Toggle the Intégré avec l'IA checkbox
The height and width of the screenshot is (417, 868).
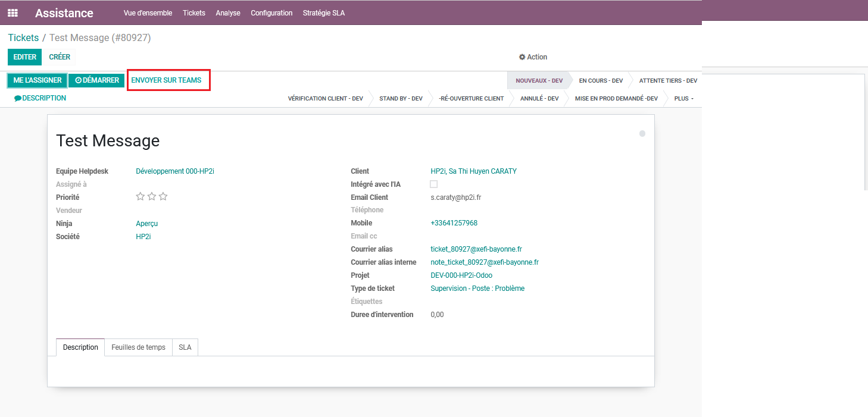pos(434,184)
